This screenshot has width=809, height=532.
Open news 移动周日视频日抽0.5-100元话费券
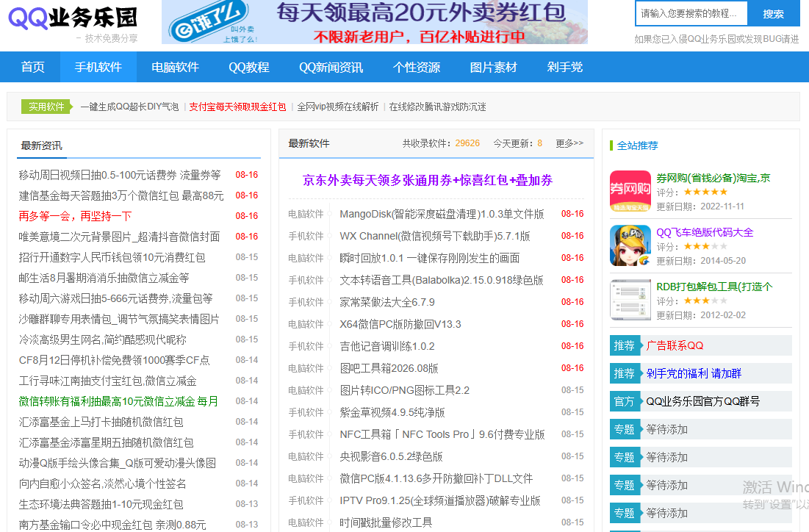click(x=120, y=175)
